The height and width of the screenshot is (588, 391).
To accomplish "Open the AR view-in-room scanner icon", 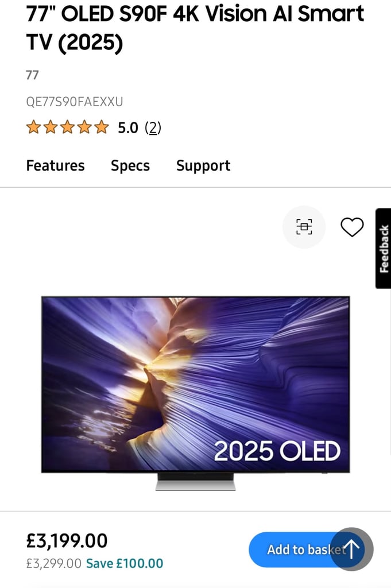I will point(304,227).
